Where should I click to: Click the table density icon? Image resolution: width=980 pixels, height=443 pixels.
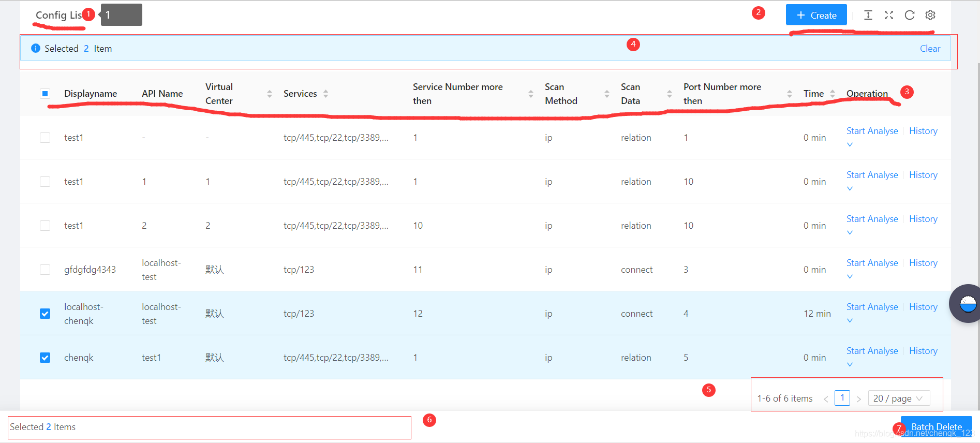point(868,15)
